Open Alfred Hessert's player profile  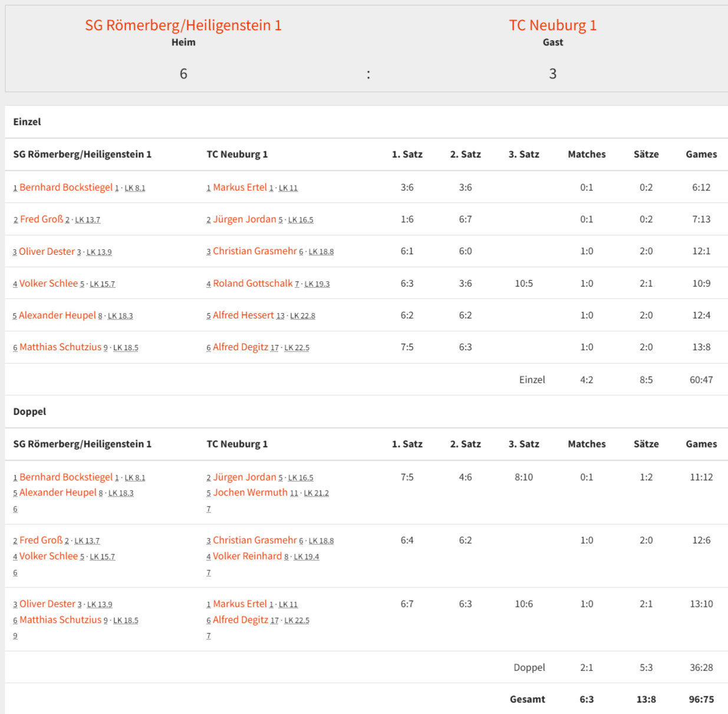pyautogui.click(x=243, y=315)
